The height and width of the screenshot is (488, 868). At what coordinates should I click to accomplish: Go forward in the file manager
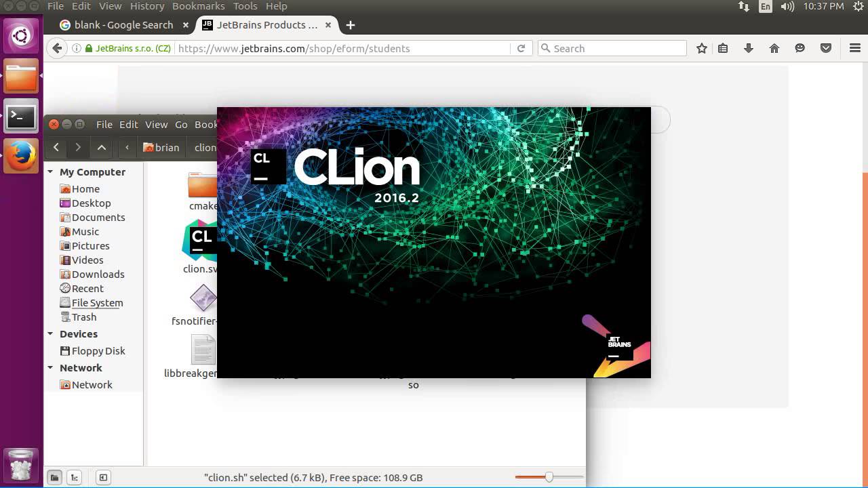pos(78,147)
